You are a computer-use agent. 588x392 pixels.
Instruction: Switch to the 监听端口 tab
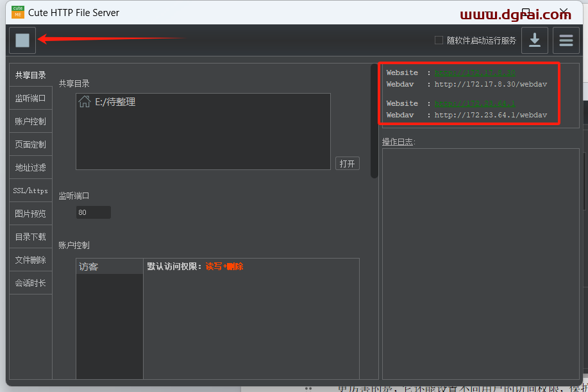tap(30, 98)
